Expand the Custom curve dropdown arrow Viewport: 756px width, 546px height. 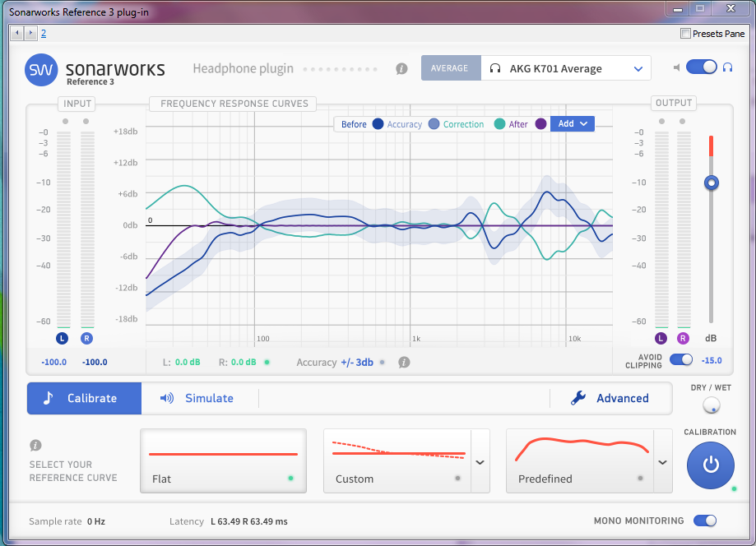(x=480, y=461)
